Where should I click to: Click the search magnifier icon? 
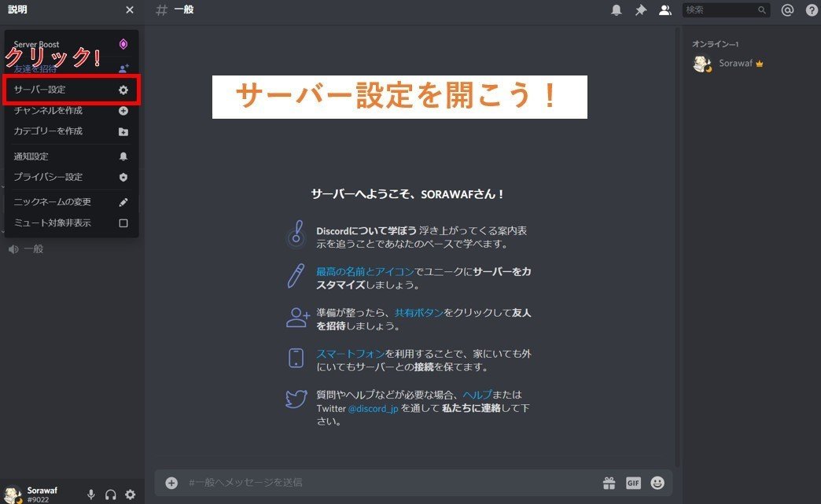coord(762,10)
